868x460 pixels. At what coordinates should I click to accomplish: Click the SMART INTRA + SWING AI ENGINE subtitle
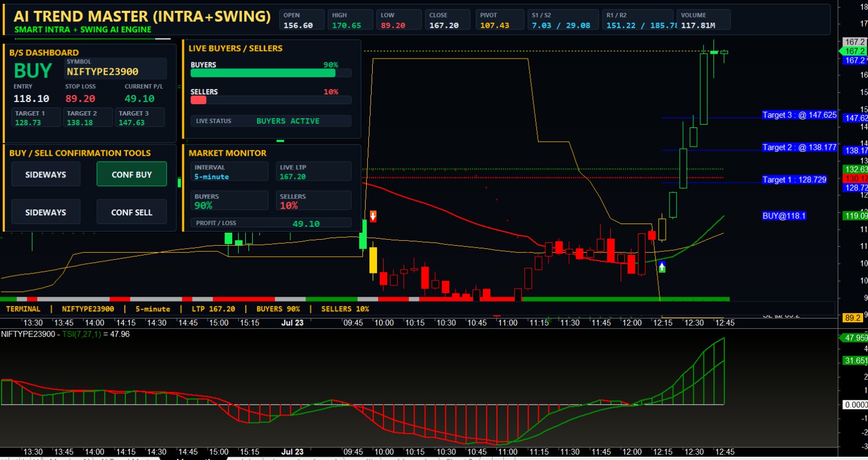83,29
